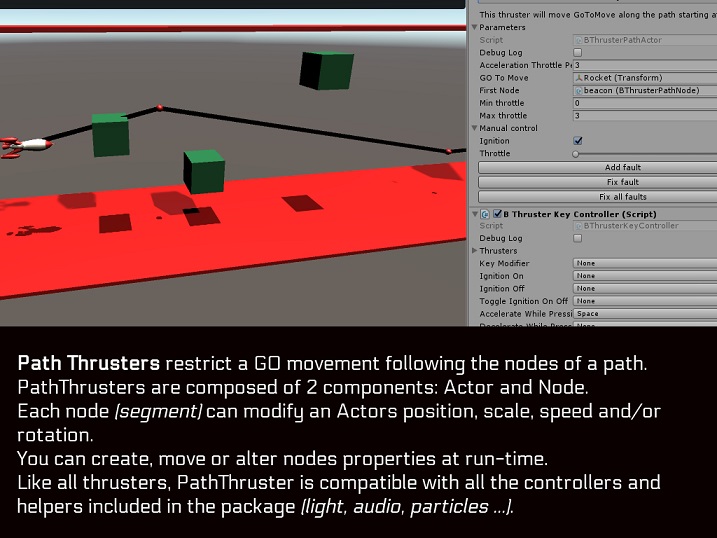Select the green cube on the path
This screenshot has height=538, width=717.
(110, 134)
